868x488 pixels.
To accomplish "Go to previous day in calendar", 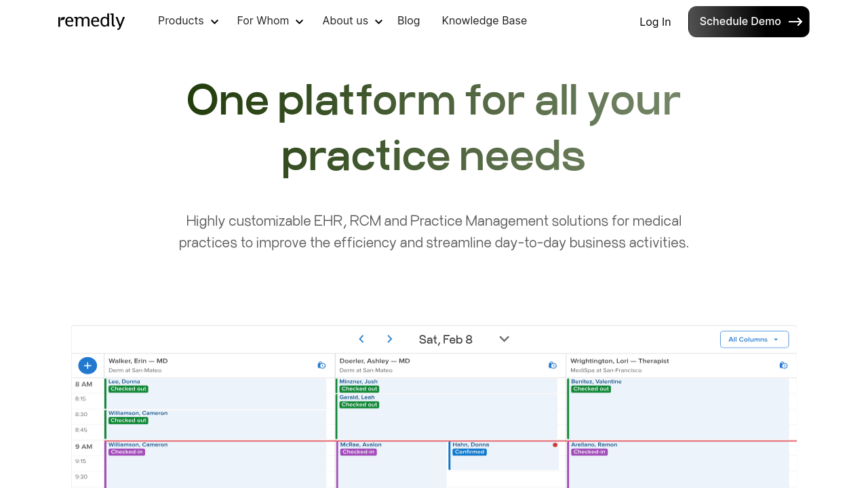I will click(x=361, y=339).
